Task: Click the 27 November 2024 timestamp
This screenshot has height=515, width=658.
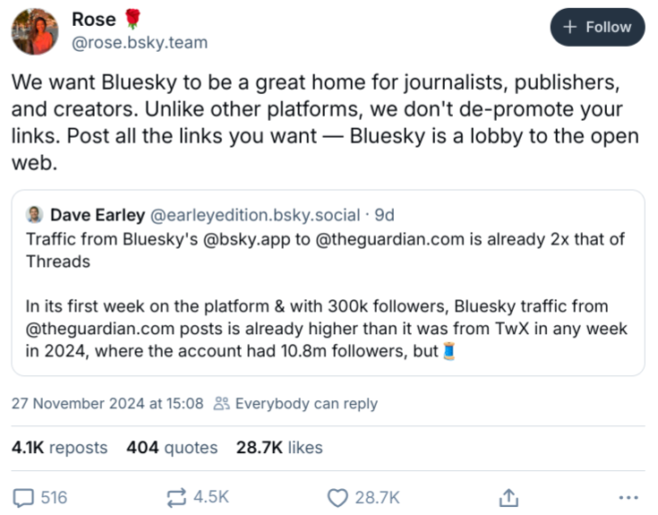Action: point(107,404)
